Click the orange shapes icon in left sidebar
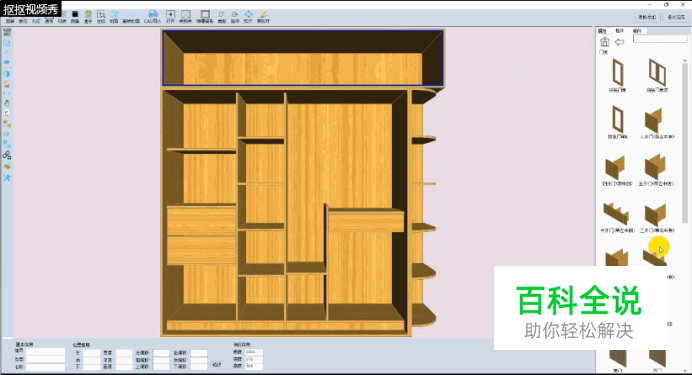 point(7,124)
